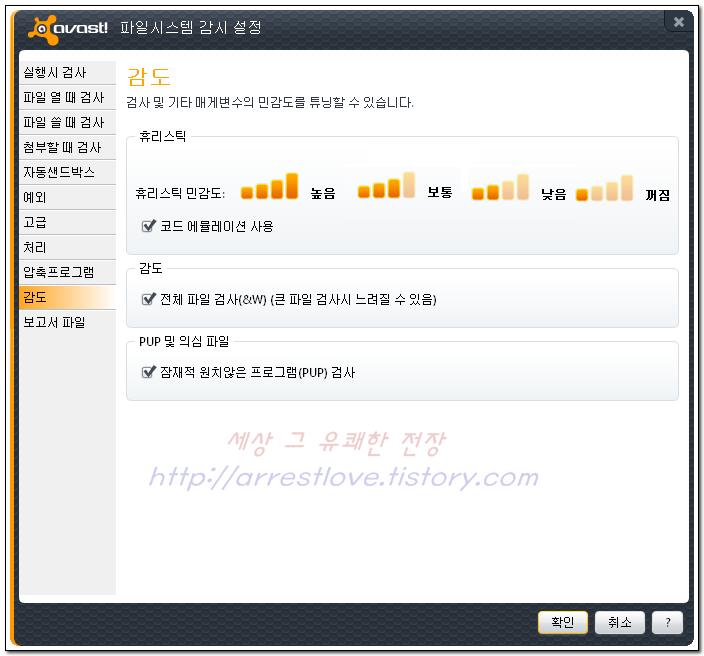Close the avast settings dialog
Image resolution: width=704 pixels, height=656 pixels.
pos(678,22)
